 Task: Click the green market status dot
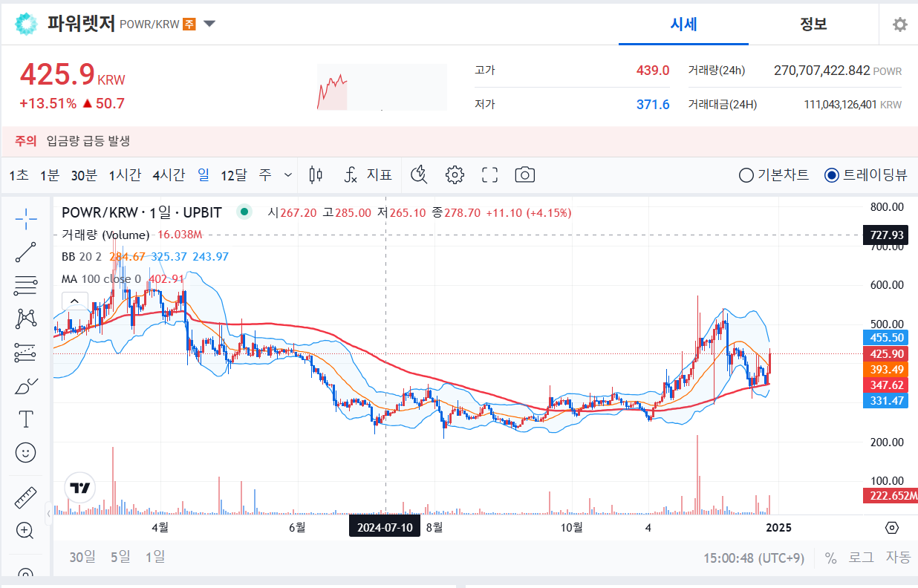[x=244, y=212]
